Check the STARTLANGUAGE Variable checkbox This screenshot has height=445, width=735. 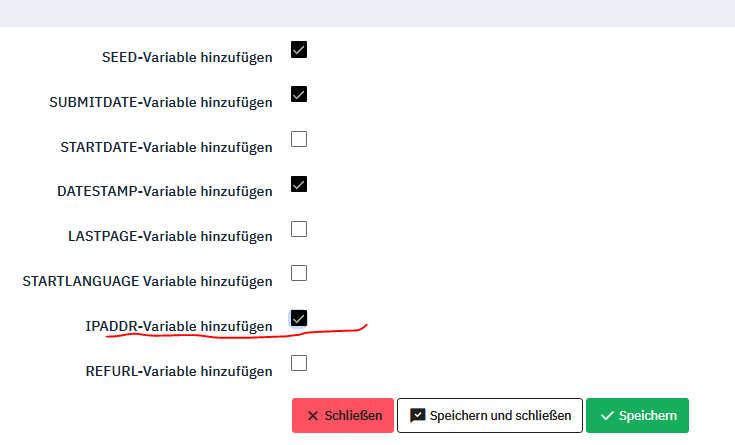click(x=299, y=273)
